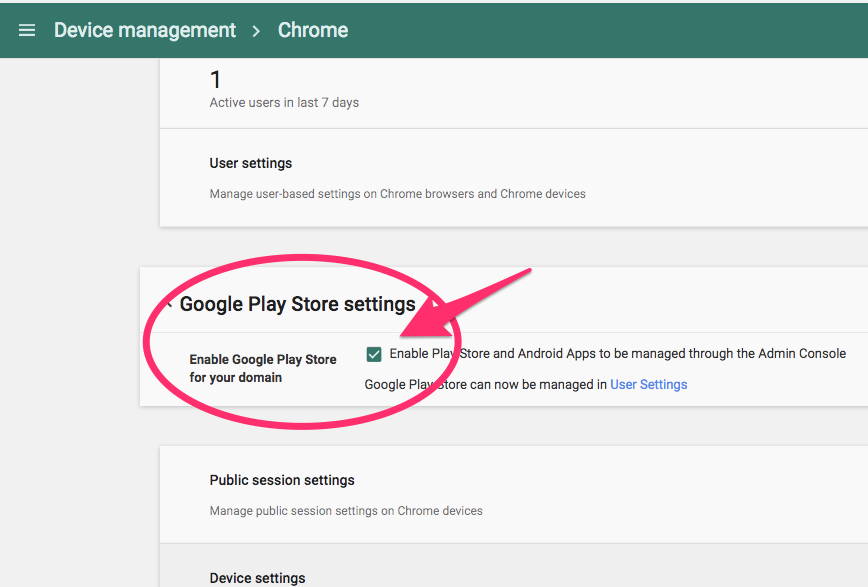
Task: Select the Chrome breadcrumb
Action: [313, 30]
